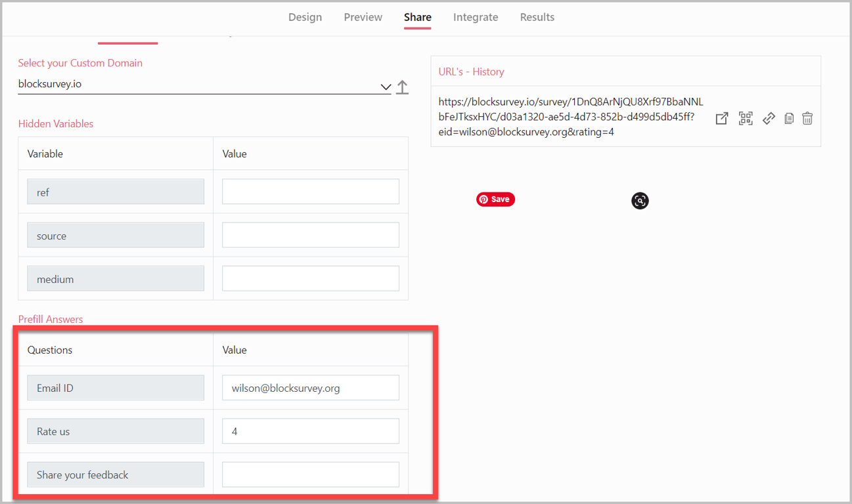Viewport: 852px width, 504px height.
Task: Show QR code for the survey URL
Action: click(x=746, y=118)
